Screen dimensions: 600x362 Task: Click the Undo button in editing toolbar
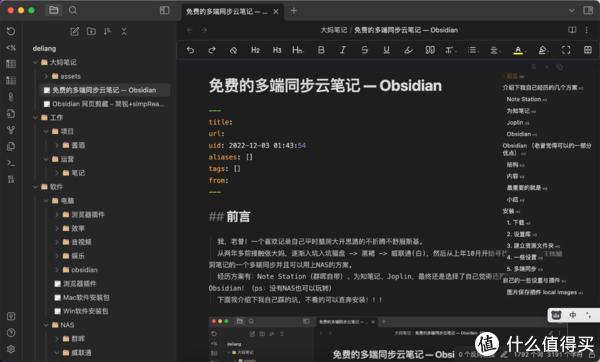click(x=190, y=50)
